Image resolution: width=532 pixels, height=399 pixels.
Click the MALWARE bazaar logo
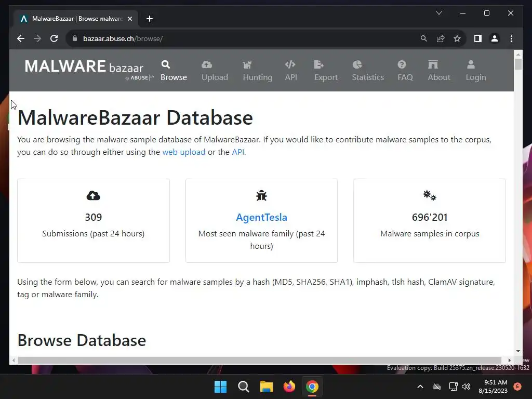pyautogui.click(x=89, y=70)
